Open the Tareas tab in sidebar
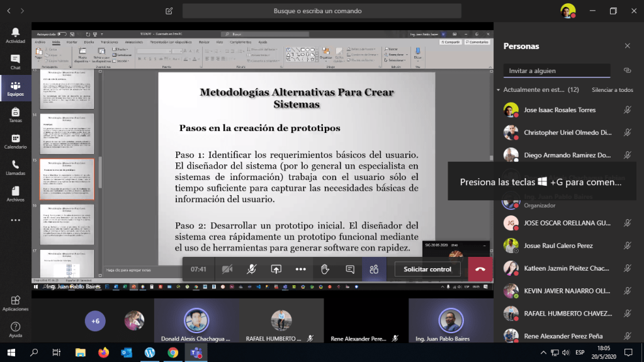Screen dimensions: 644x362 pyautogui.click(x=15, y=115)
